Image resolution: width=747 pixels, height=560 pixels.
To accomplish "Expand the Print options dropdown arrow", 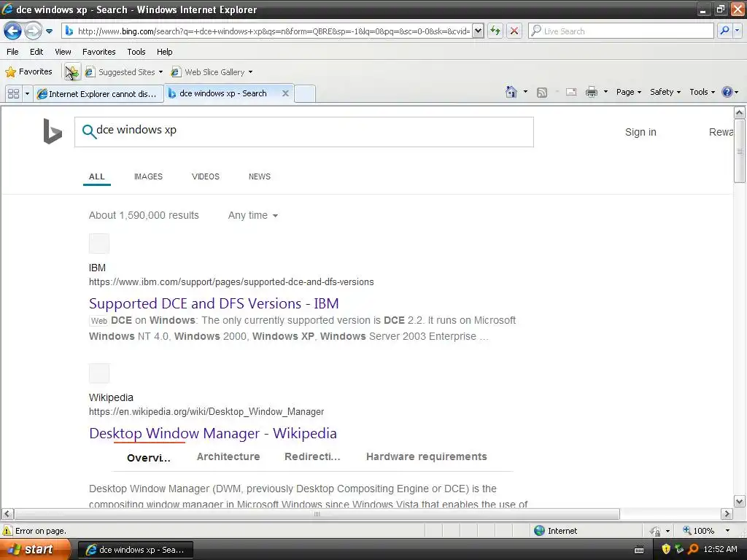I will (x=605, y=92).
